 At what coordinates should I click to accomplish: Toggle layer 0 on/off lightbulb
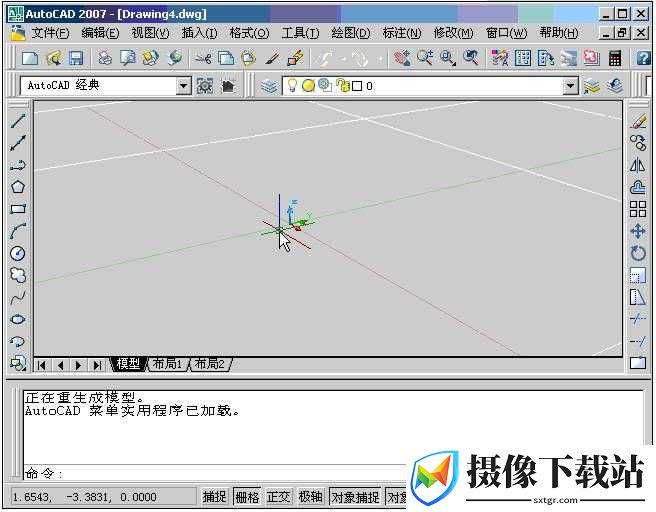coord(292,85)
